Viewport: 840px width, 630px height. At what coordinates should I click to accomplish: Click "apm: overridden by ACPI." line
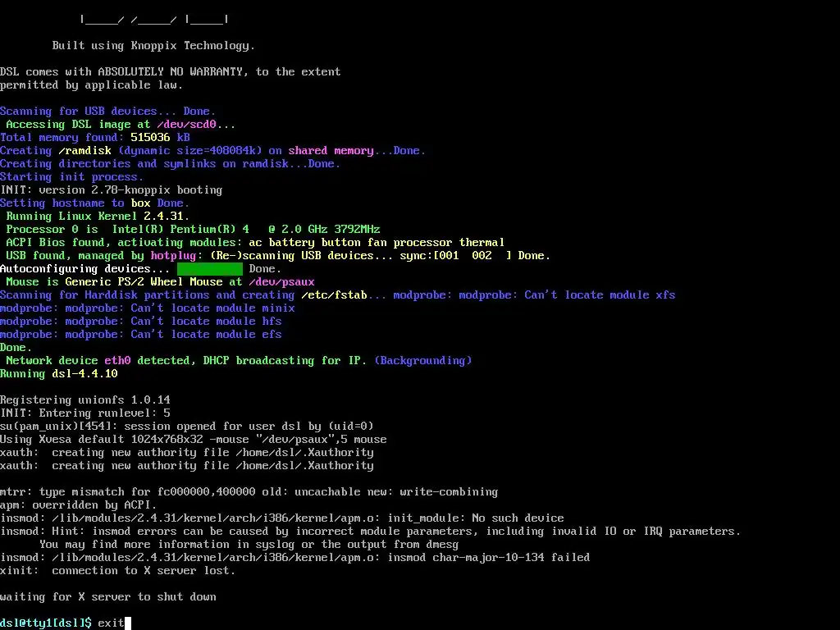[78, 505]
